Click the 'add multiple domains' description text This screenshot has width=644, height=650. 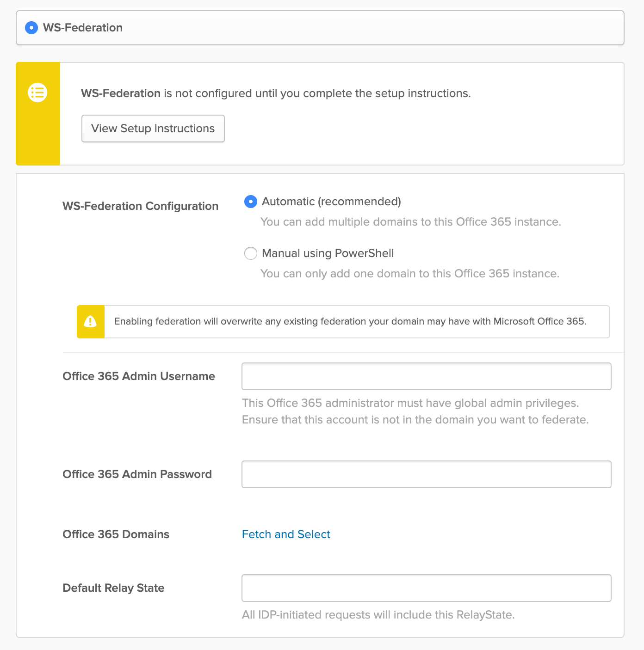point(410,222)
